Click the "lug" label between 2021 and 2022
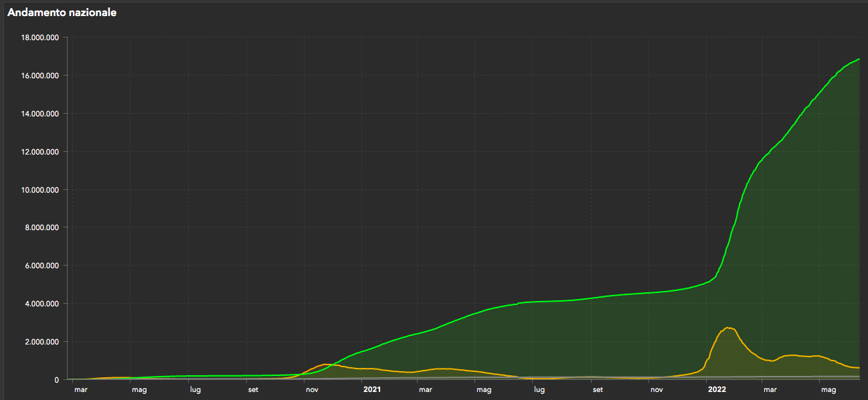 (539, 389)
